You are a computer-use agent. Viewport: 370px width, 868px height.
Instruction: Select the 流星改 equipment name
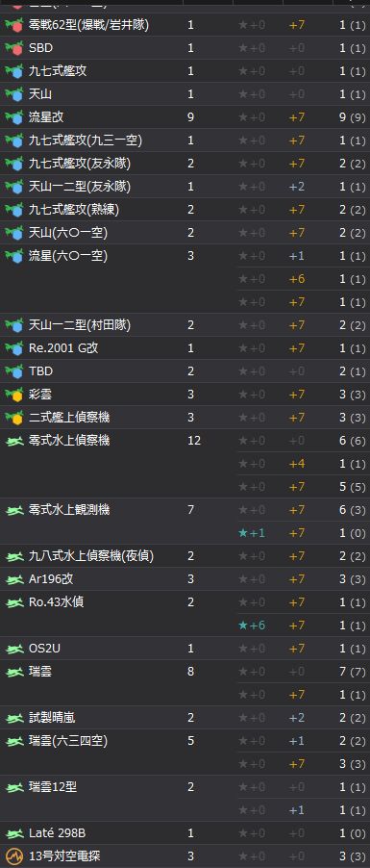click(x=46, y=117)
